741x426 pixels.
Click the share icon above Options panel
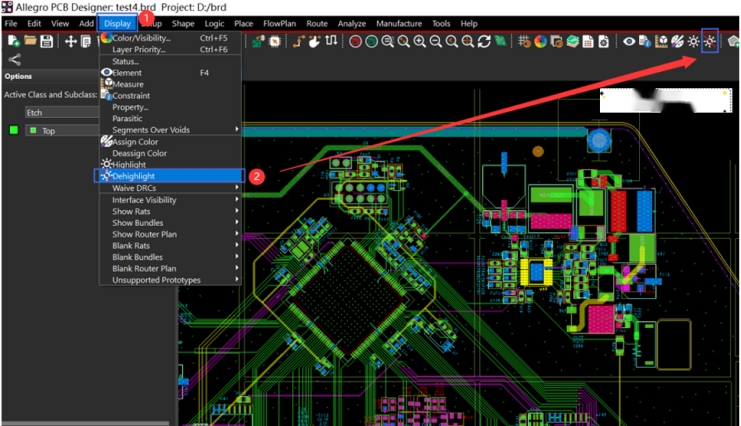(x=14, y=60)
